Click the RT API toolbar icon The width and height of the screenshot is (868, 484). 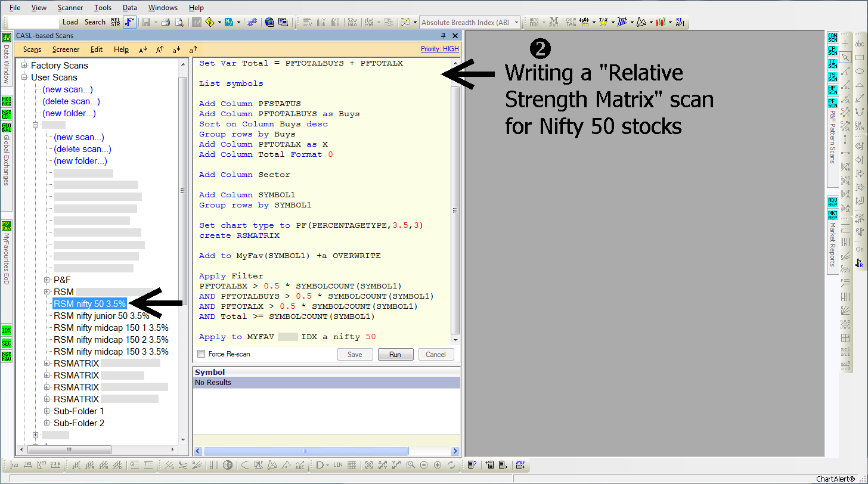point(680,22)
